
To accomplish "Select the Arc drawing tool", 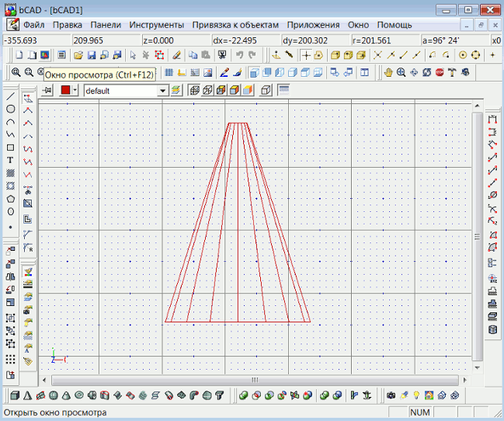I will point(10,122).
